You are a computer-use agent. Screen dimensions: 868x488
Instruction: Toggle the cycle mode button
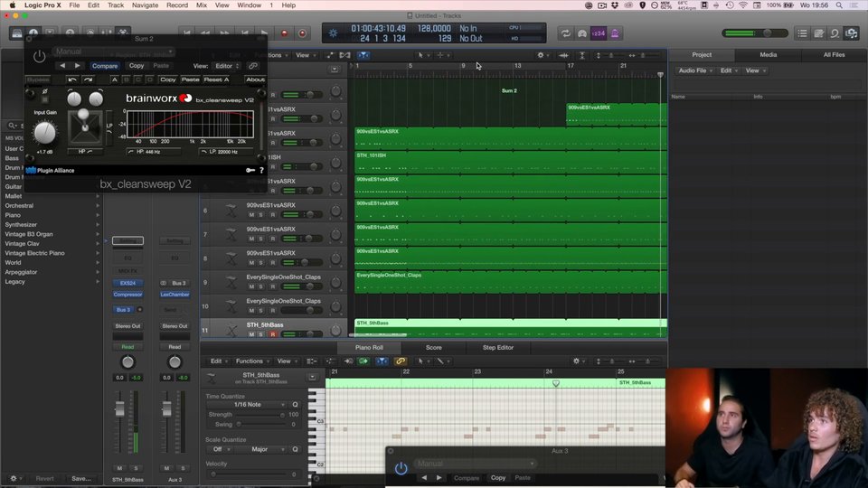click(565, 33)
